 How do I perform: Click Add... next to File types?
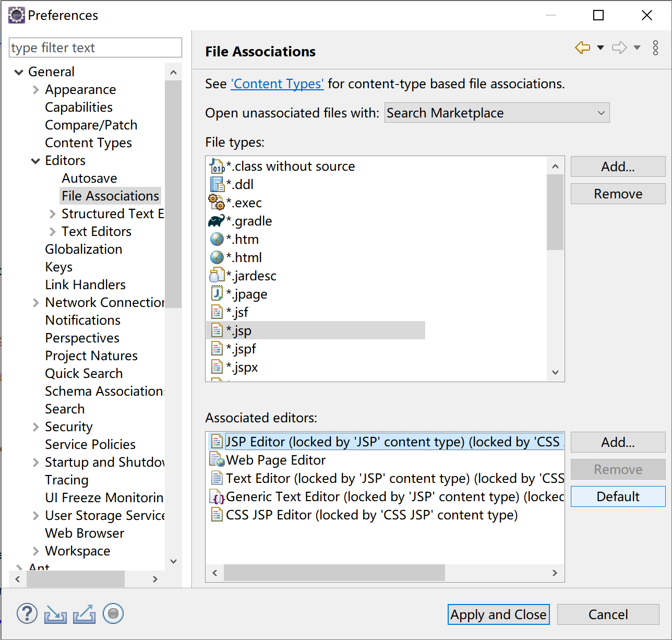(x=618, y=167)
